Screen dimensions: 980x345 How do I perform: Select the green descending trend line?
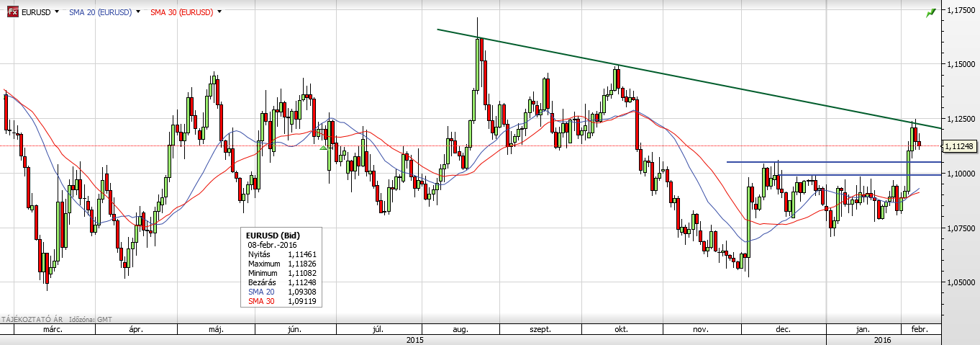(x=689, y=79)
